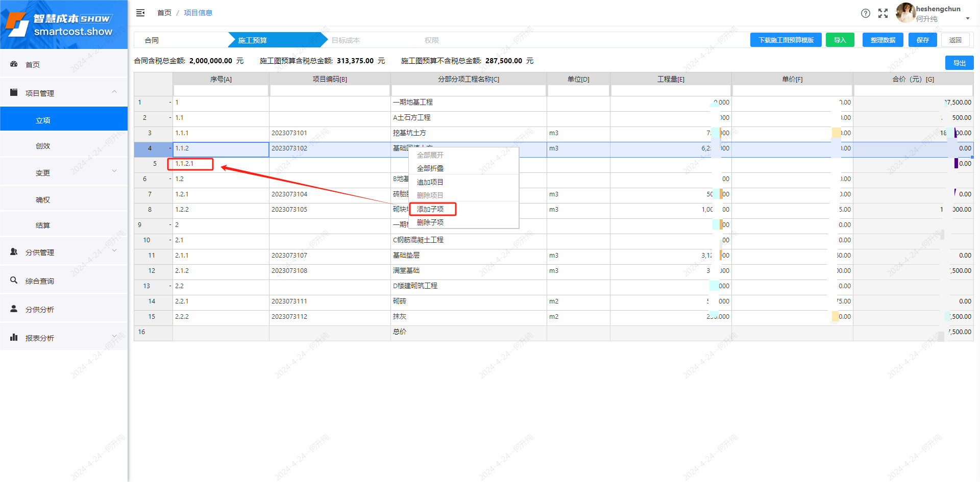Image resolution: width=980 pixels, height=482 pixels.
Task: Click the 分供分析 person icon
Action: pos(14,309)
